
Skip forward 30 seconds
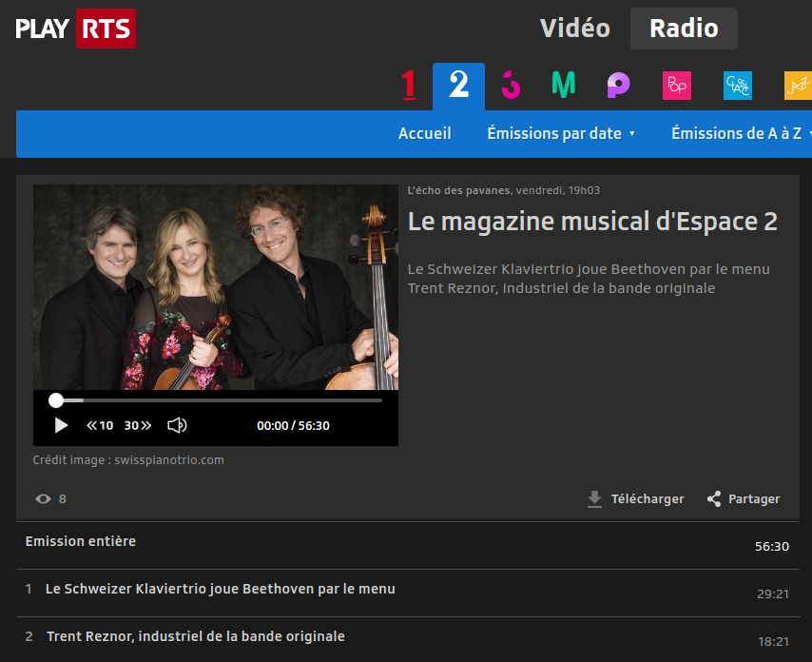tap(138, 425)
